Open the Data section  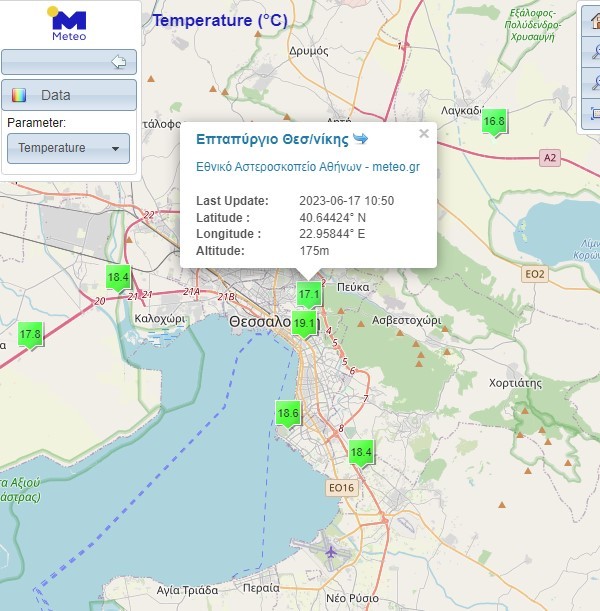click(x=69, y=95)
